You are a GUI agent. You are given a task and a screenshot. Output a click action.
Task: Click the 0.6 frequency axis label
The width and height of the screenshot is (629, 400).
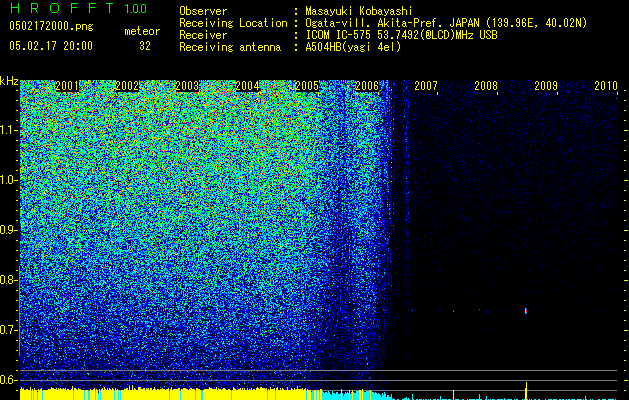click(7, 380)
